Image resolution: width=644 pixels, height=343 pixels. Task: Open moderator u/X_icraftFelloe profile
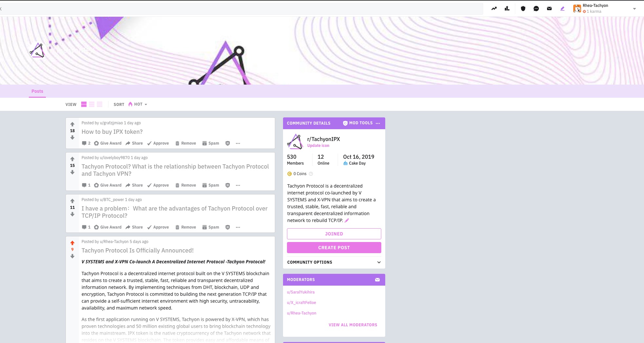point(301,303)
